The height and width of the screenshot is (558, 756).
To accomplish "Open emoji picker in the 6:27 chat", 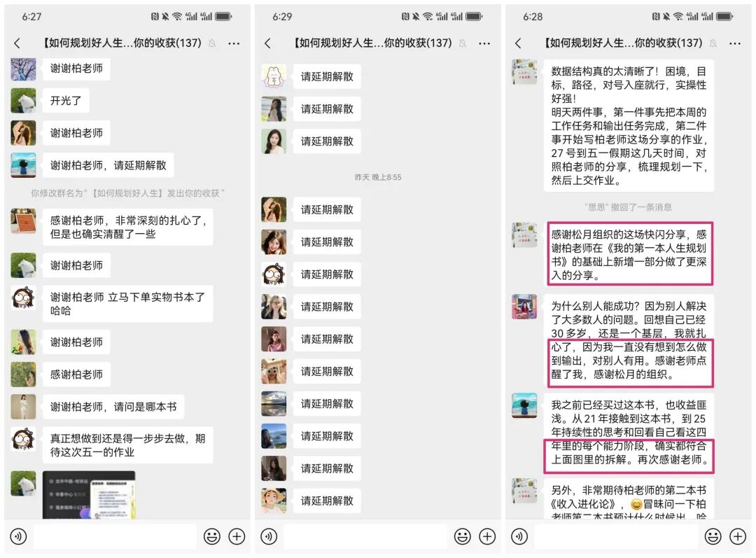I will coord(211,536).
